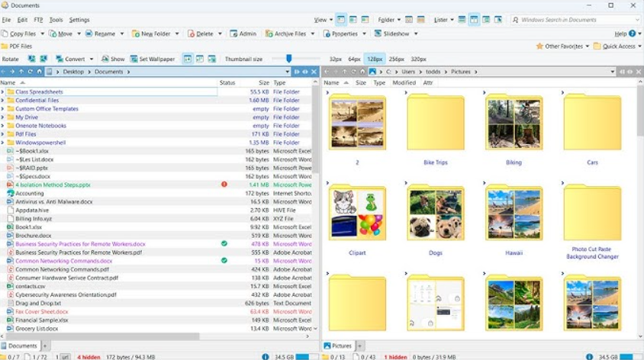Open the Convert dropdown arrow
644x360 pixels.
pos(91,59)
